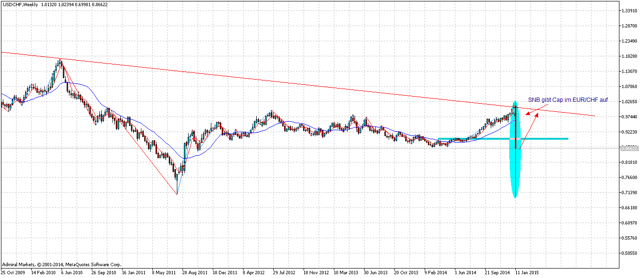Select price level 0.97440 on axis
The height and width of the screenshot is (278, 644).
click(628, 117)
